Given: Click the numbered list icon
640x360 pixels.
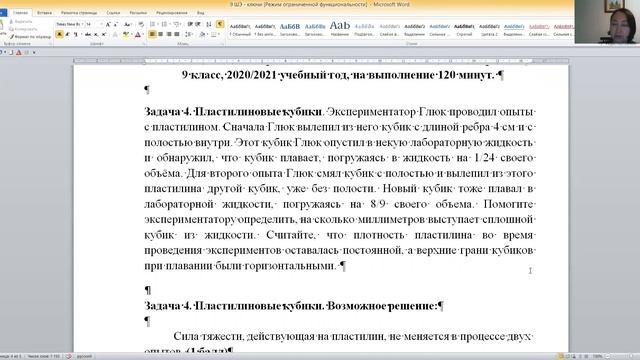Looking at the screenshot, I should click(x=165, y=24).
